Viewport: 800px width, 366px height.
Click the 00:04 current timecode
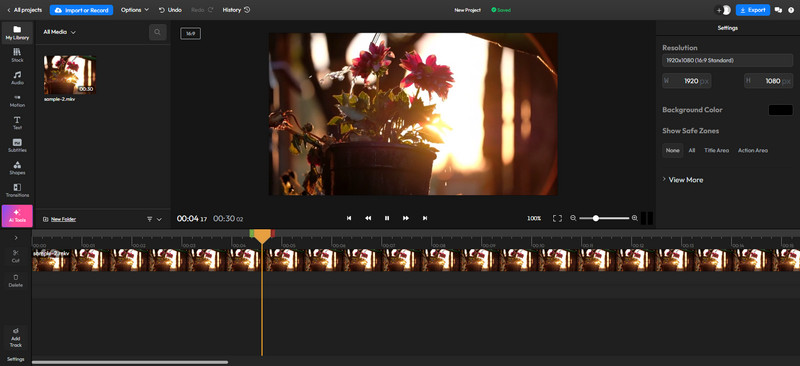click(192, 218)
